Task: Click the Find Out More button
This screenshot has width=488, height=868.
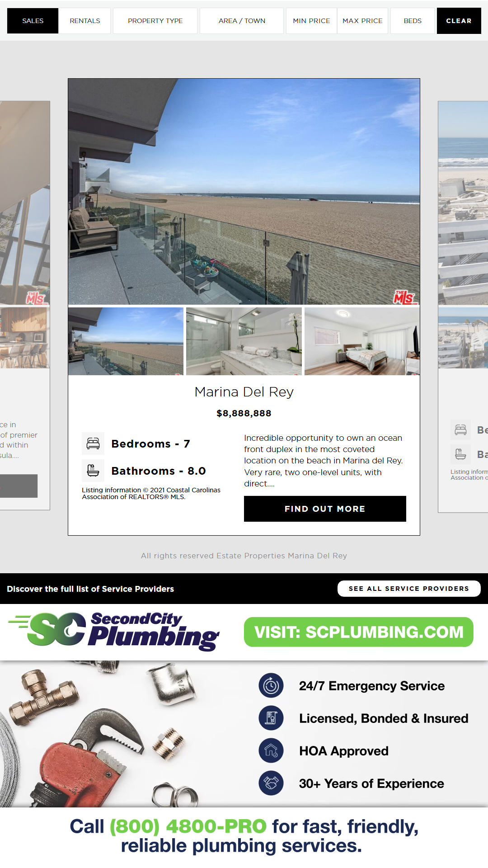Action: point(325,509)
